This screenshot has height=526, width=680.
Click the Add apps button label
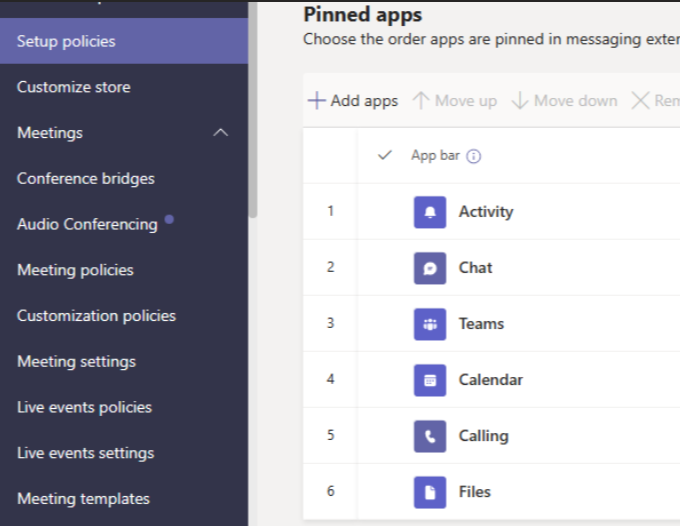point(364,101)
